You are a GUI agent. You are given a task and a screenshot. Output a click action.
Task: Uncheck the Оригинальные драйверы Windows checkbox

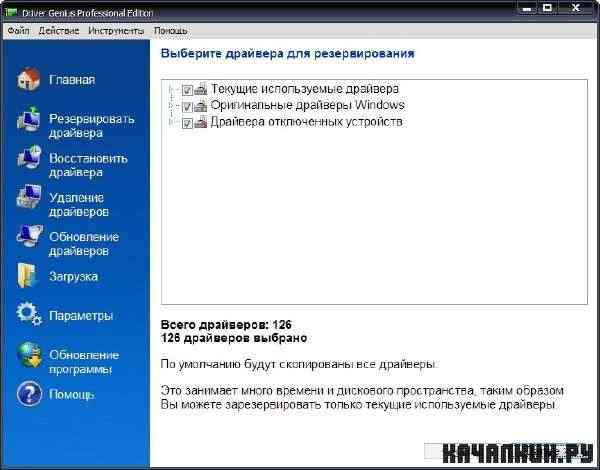(187, 106)
